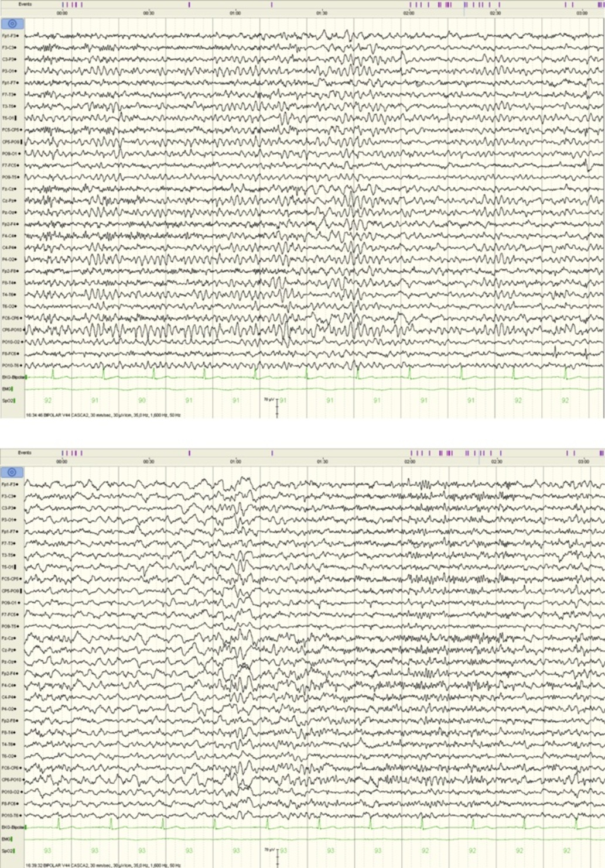Select T5-O1 channel label in lower panel

pos(9,567)
